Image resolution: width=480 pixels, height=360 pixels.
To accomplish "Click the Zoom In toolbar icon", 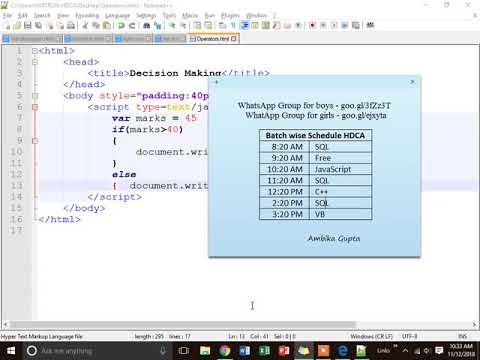I will pos(172,25).
